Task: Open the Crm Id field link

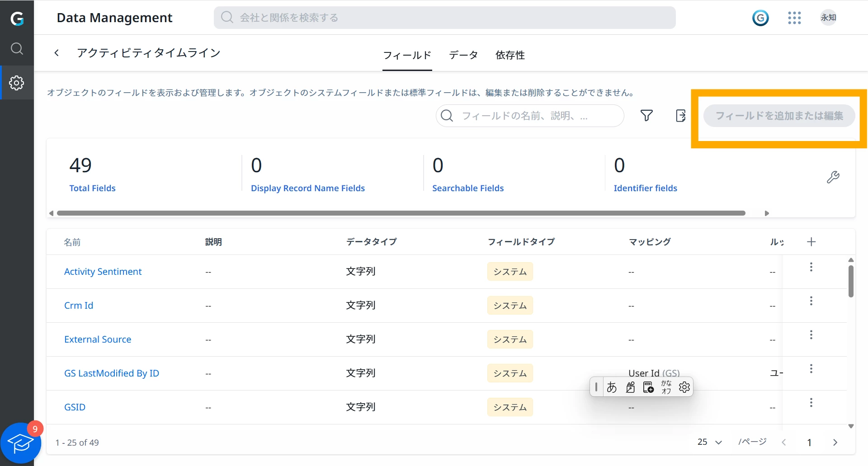Action: 79,306
